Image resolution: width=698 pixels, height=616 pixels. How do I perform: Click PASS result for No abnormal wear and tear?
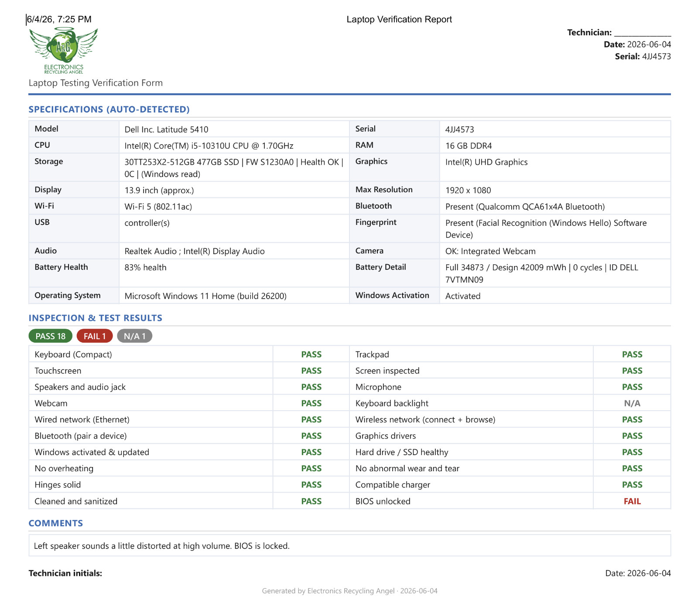[632, 469]
